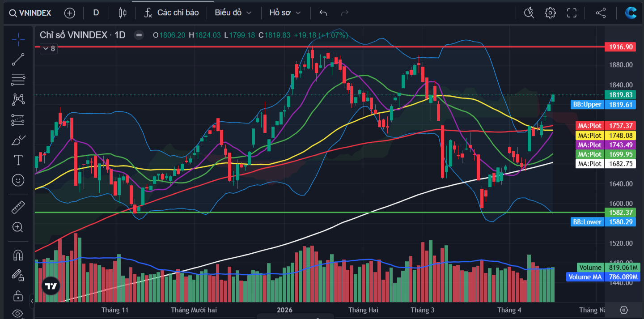Image resolution: width=644 pixels, height=319 pixels.
Task: Click the zoom in magnifier tool
Action: coord(18,227)
